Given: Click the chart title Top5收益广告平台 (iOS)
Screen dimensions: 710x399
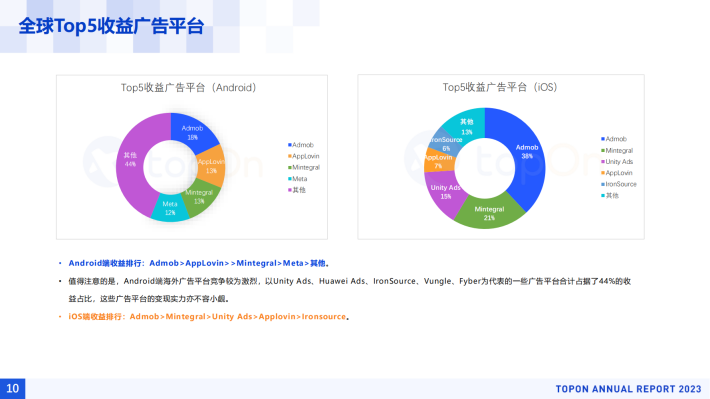Looking at the screenshot, I should [x=500, y=87].
